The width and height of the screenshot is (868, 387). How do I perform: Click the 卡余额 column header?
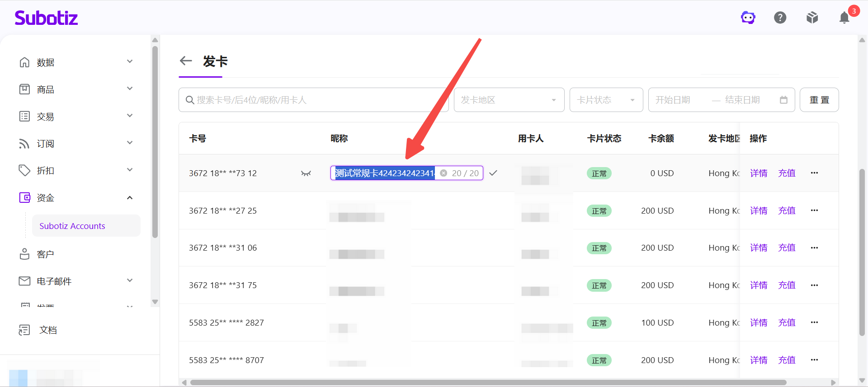(x=661, y=138)
